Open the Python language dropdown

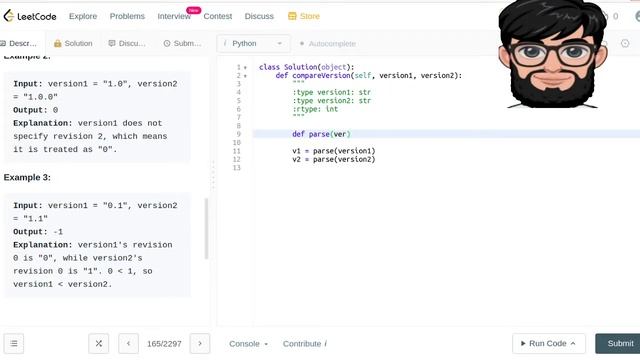[x=253, y=44]
